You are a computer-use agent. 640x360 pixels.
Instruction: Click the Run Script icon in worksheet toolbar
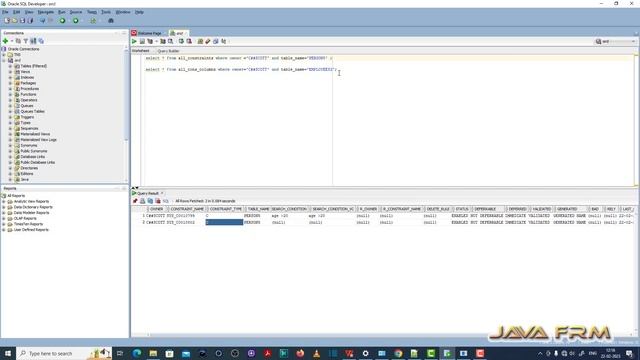[x=142, y=41]
